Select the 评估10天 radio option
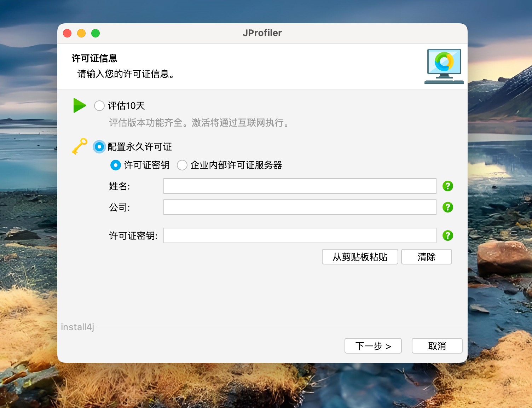The width and height of the screenshot is (532, 408). [x=99, y=106]
